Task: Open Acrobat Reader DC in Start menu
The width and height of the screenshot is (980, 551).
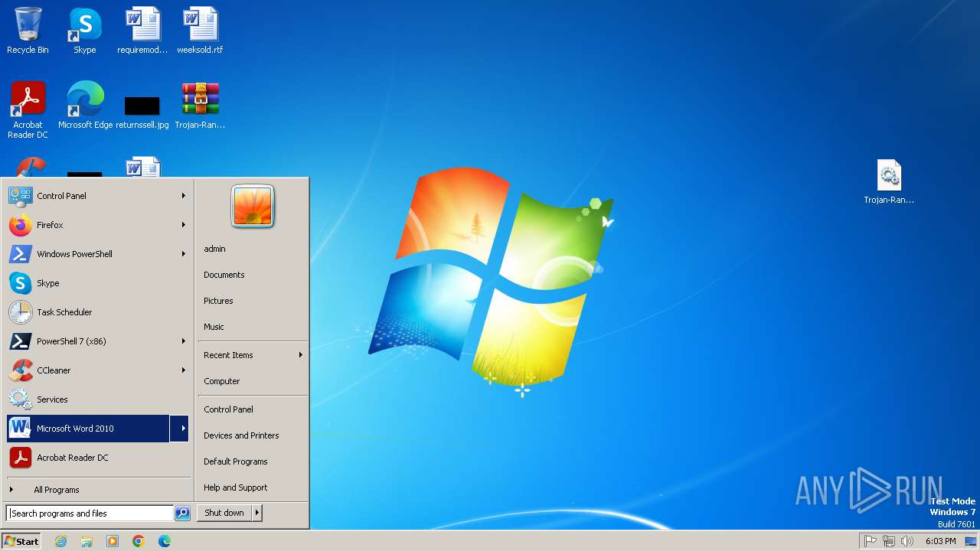Action: (97, 458)
